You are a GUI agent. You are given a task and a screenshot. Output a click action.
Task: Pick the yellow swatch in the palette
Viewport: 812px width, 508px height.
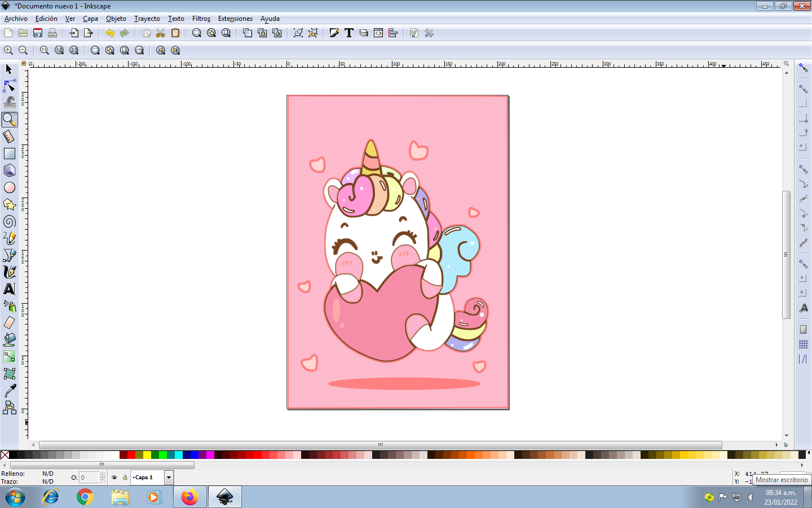click(x=147, y=455)
